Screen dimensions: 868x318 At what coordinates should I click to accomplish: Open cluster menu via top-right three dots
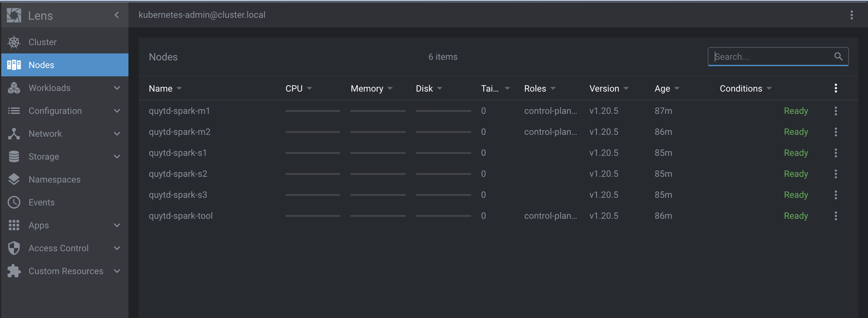click(x=851, y=15)
